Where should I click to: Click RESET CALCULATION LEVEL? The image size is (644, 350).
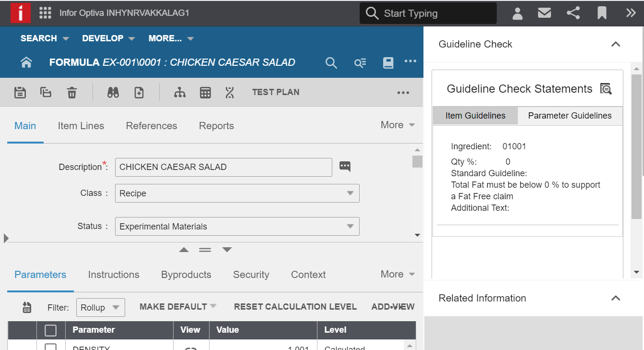295,306
